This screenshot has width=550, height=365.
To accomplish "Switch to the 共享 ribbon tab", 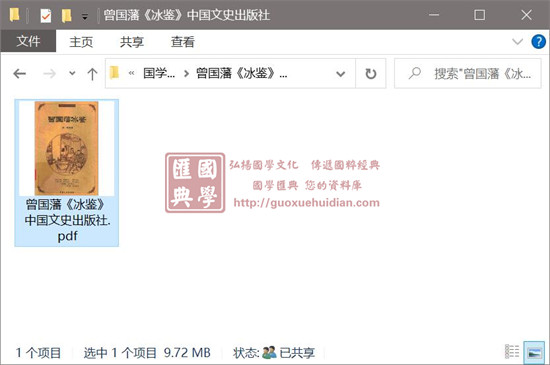I will click(x=132, y=42).
